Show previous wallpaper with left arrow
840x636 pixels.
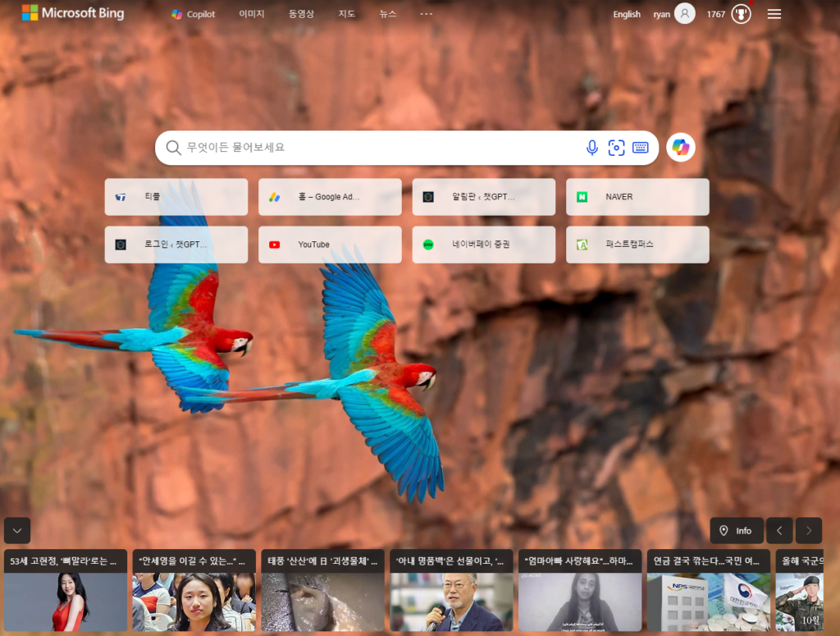click(779, 531)
